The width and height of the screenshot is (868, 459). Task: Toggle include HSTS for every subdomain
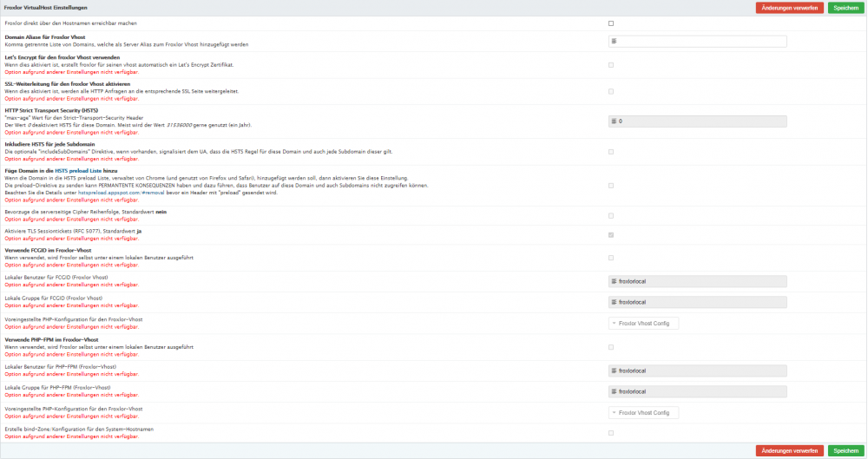tap(611, 152)
